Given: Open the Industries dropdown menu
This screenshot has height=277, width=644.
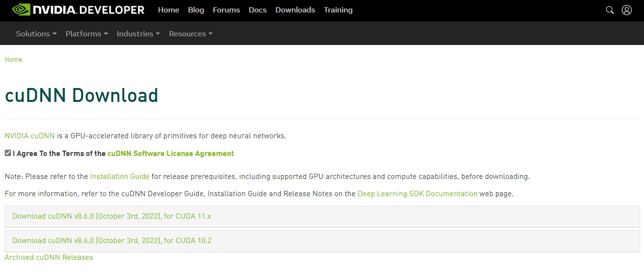Looking at the screenshot, I should pos(138,34).
